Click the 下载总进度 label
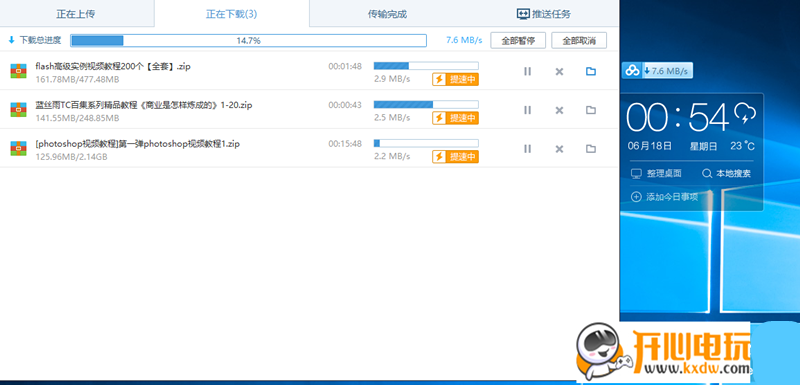Viewport: 800px width, 385px height. coord(40,40)
